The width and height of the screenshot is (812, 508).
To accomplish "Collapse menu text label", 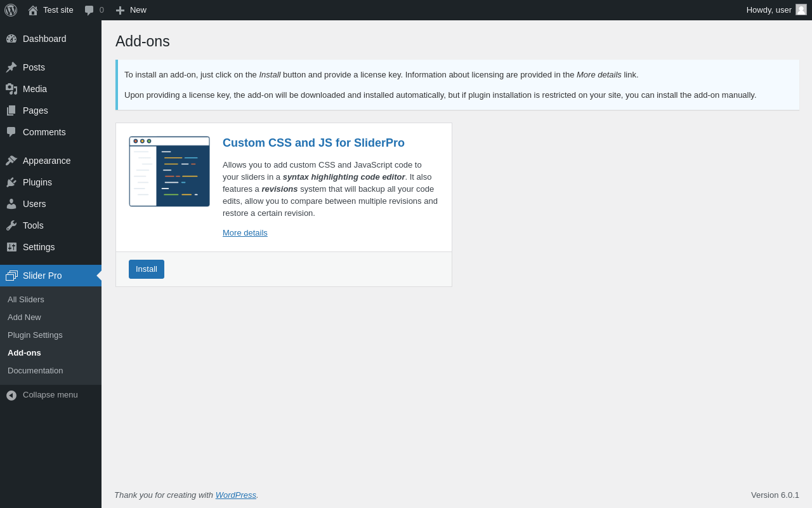I will [50, 394].
